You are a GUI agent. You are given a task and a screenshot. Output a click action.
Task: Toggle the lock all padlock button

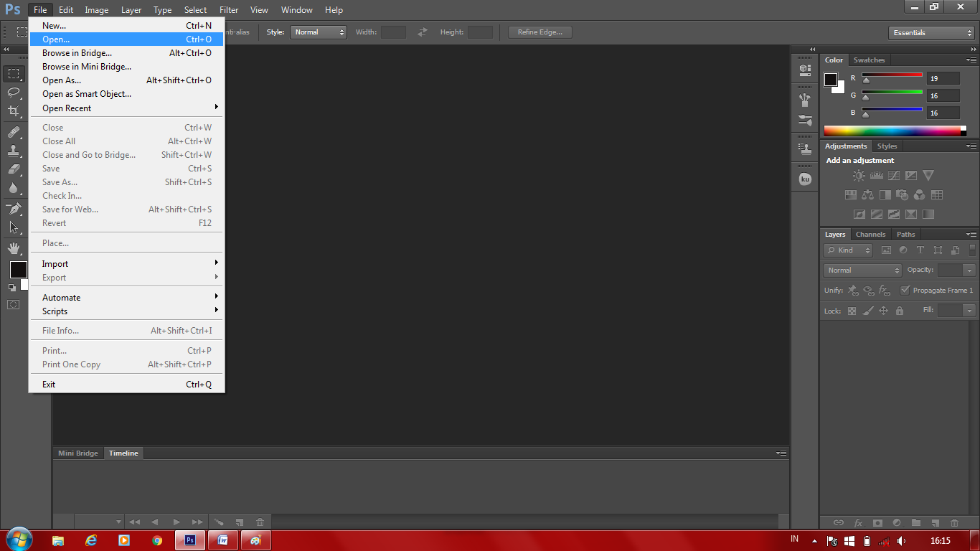tap(900, 311)
